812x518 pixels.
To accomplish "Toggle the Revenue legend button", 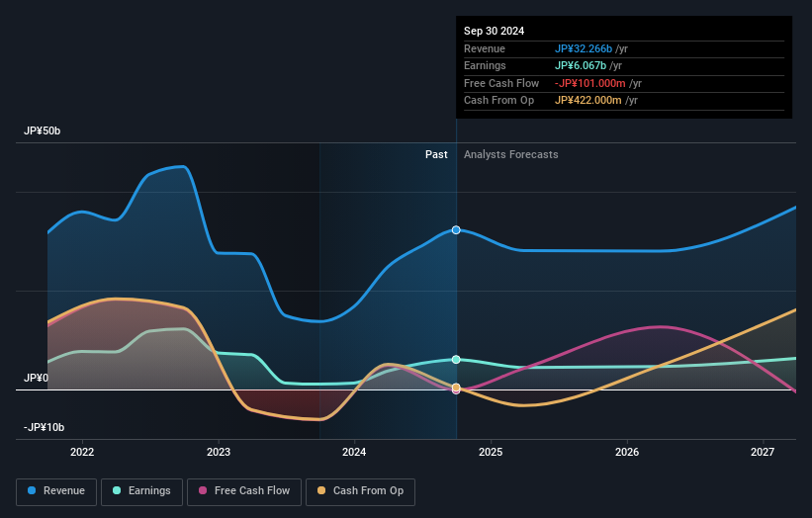I will 56,491.
